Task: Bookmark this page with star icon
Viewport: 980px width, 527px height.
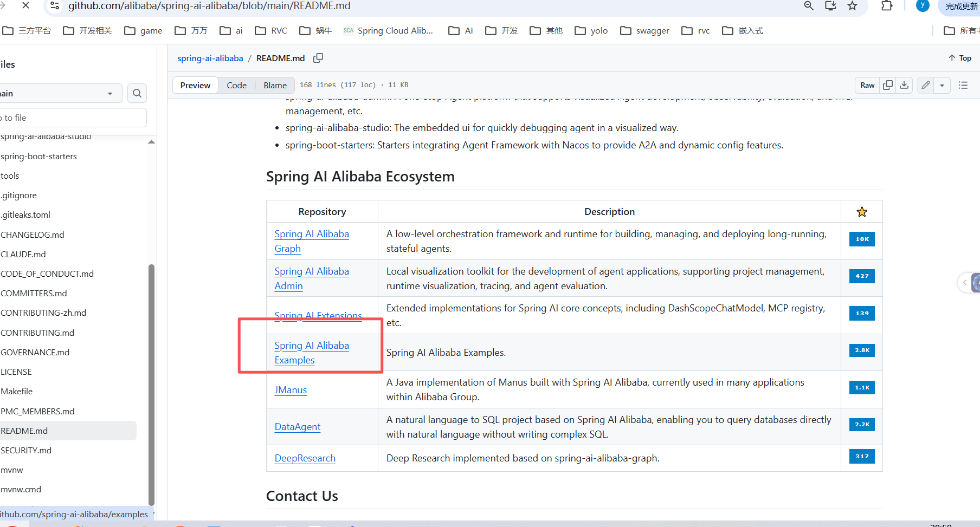Action: coord(853,5)
